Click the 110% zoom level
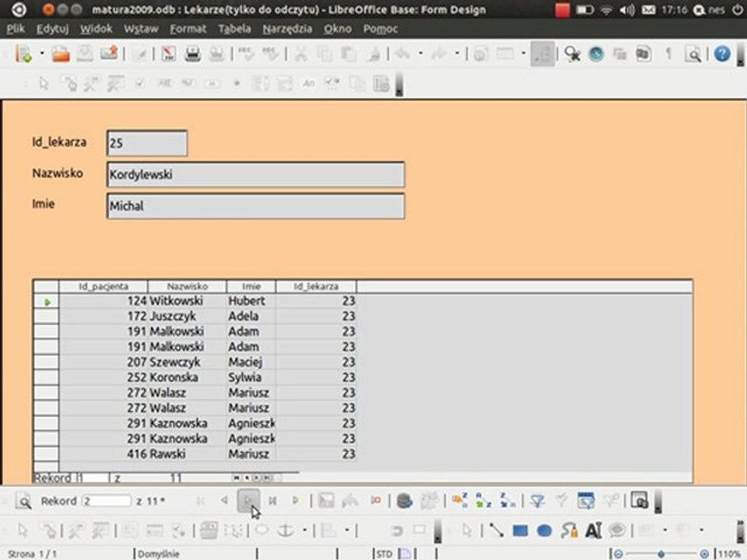747x560 pixels. pyautogui.click(x=729, y=554)
